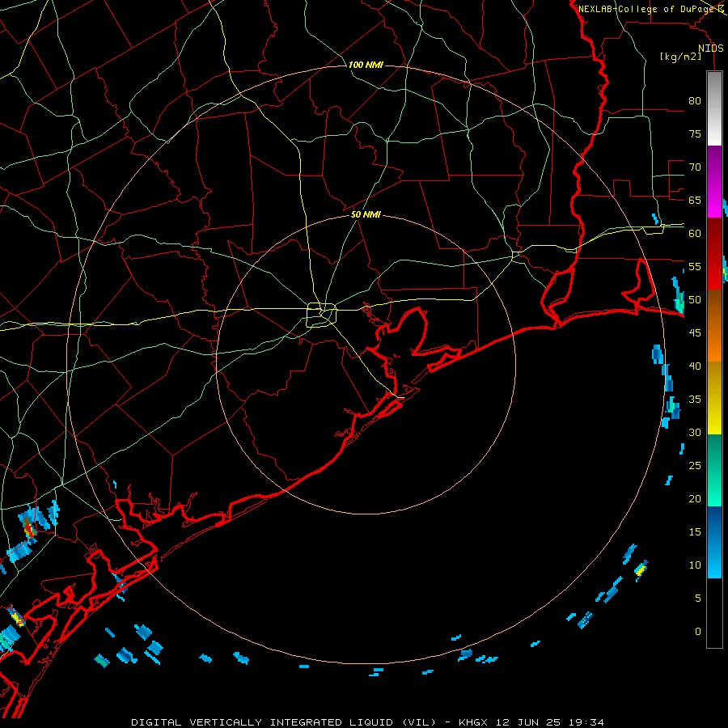The height and width of the screenshot is (728, 728).
Task: Select the blue segment of color scale
Action: [714, 542]
